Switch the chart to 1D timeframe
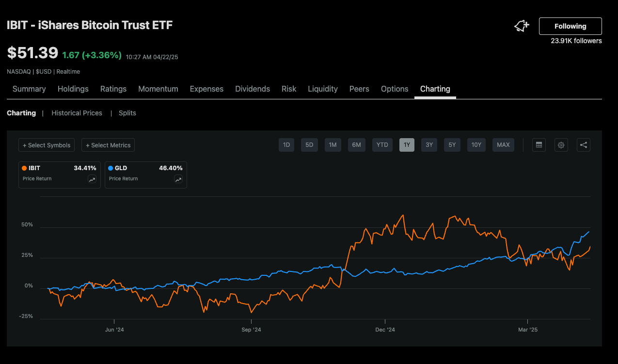Screen dimensions: 618x364 coord(286,144)
